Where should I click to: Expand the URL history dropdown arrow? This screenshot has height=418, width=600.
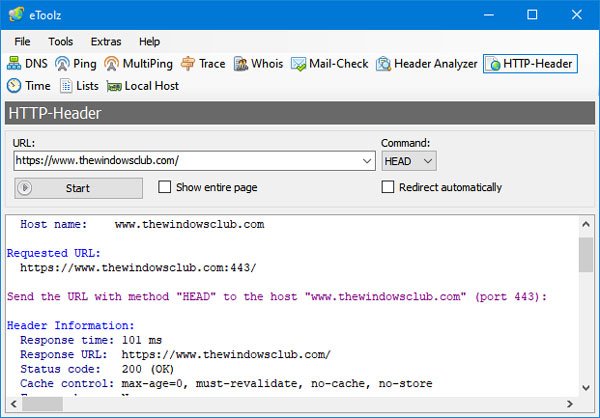pos(367,161)
